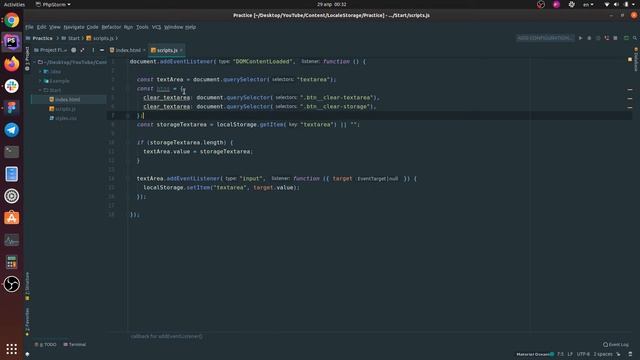640x360 pixels.
Task: Click the clock in the top bar
Action: pos(331,4)
